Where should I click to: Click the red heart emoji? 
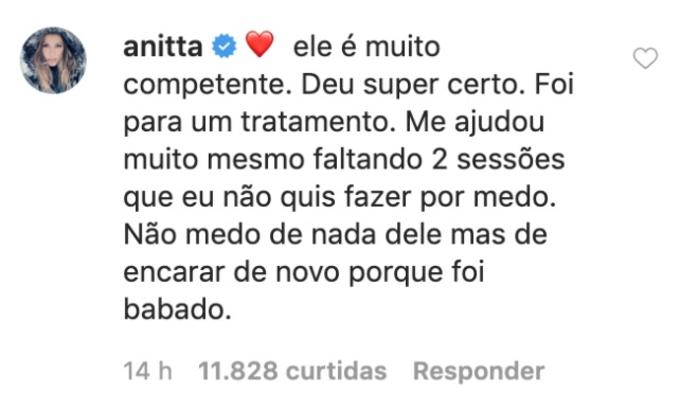click(259, 47)
